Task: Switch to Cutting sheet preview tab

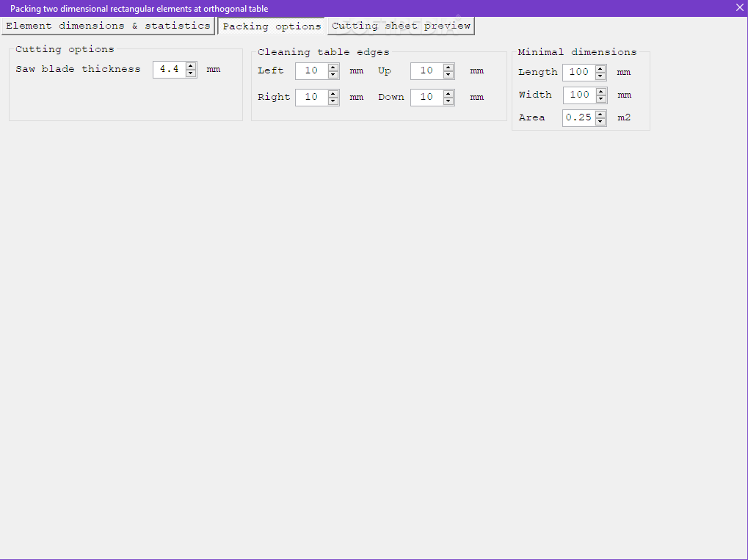Action: pos(402,26)
